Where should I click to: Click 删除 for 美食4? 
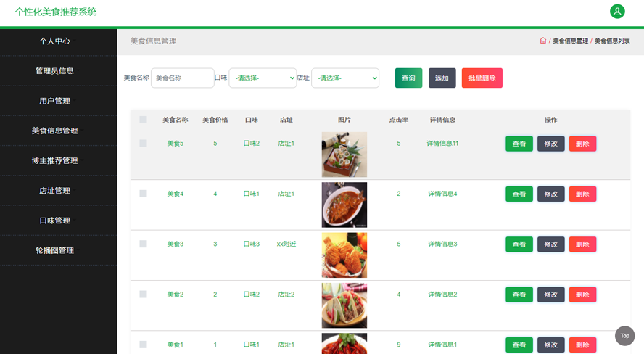[582, 194]
